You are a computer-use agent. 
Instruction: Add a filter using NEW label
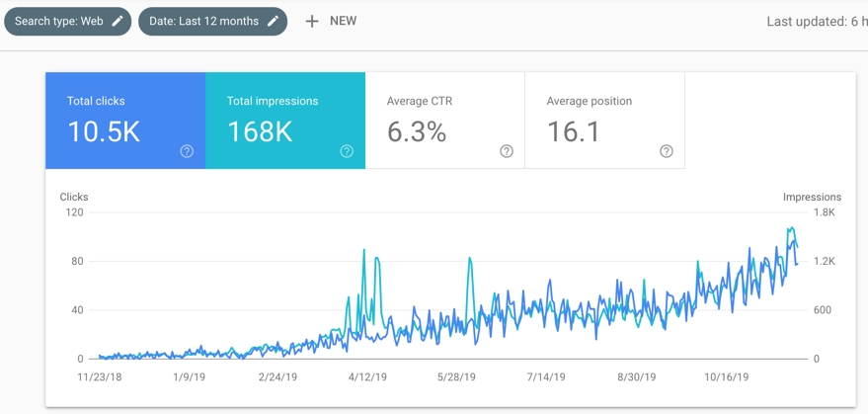pyautogui.click(x=343, y=21)
